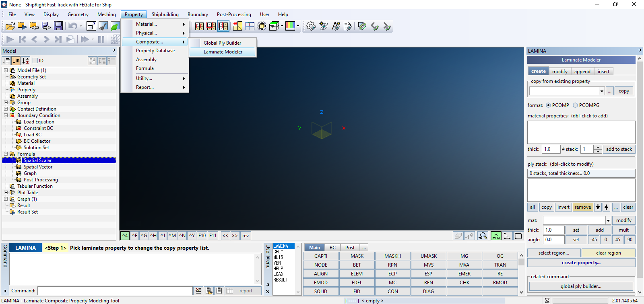Select the PCOMPG format radio button
Viewport: 644px width, 304px height.
click(x=575, y=105)
